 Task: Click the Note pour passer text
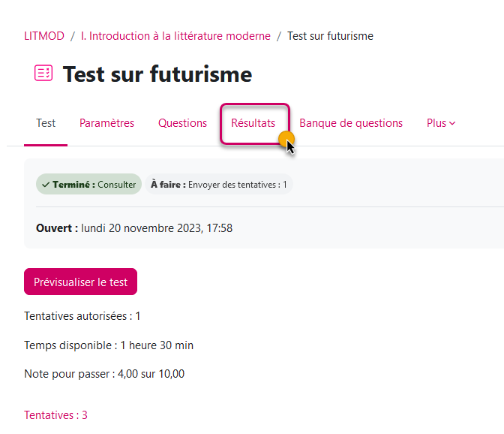104,374
